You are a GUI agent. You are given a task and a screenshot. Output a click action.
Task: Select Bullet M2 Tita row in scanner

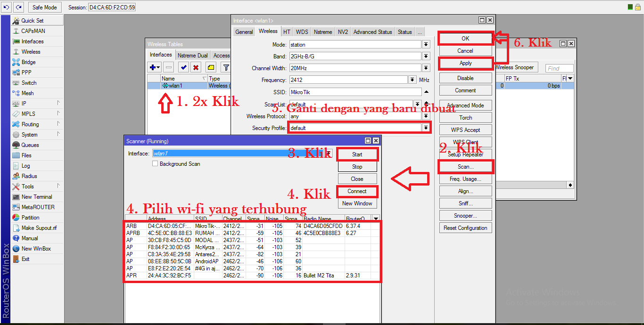point(252,275)
